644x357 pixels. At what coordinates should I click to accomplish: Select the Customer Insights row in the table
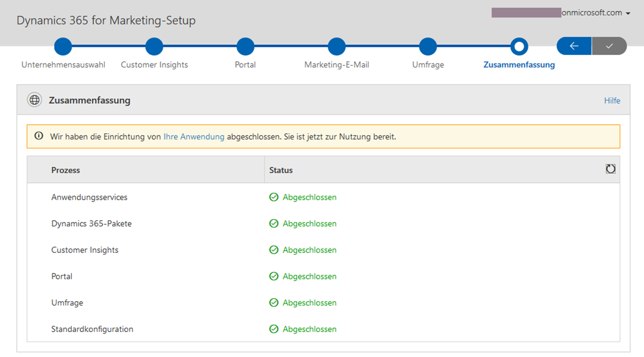(x=323, y=250)
